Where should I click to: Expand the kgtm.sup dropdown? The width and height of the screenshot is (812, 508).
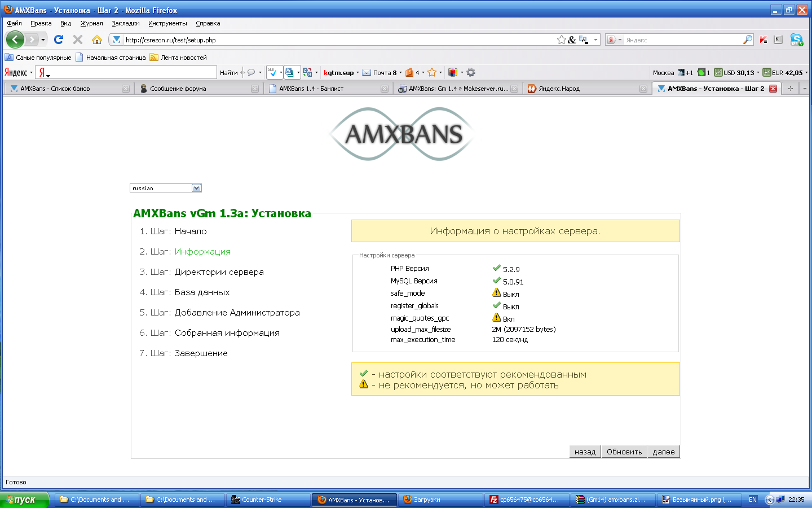[358, 72]
